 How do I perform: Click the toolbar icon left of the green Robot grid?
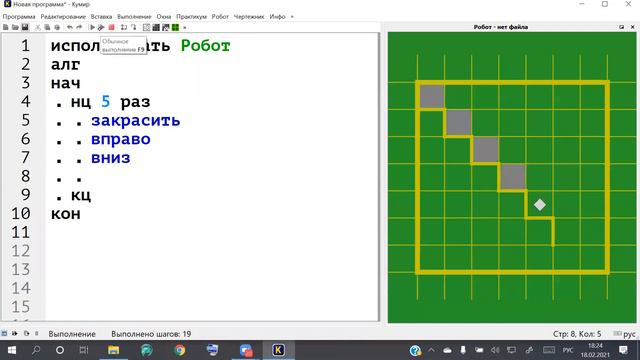click(x=165, y=27)
